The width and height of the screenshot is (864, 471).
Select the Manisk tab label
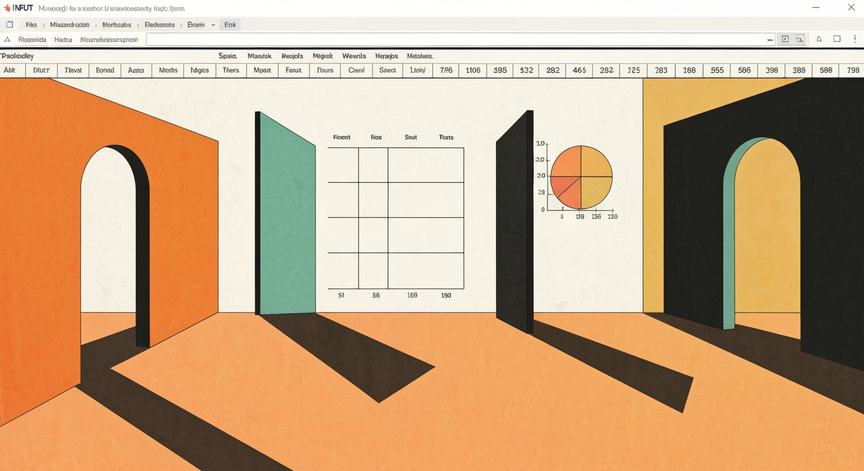[260, 56]
